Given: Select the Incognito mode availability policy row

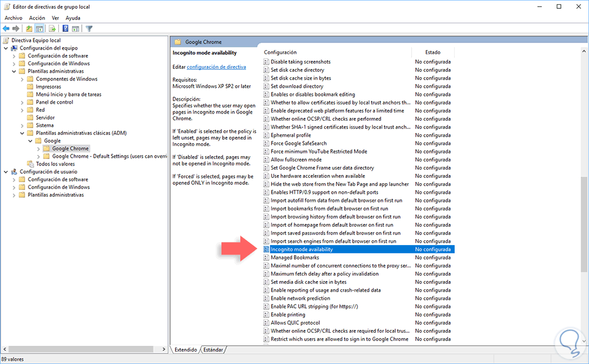Looking at the screenshot, I should click(359, 249).
